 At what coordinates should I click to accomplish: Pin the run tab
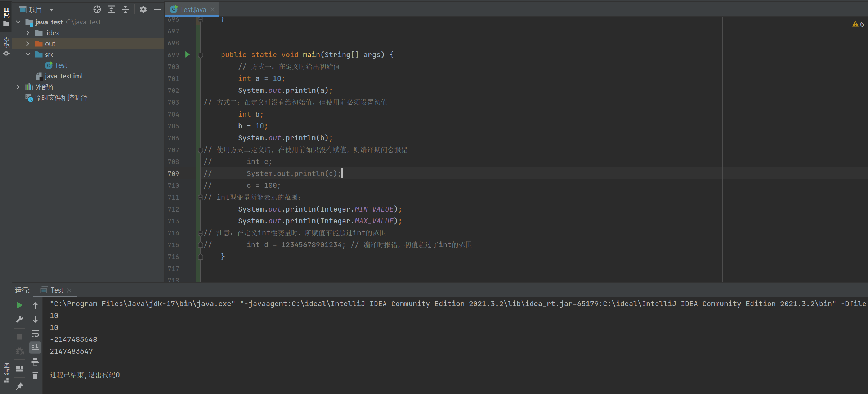coord(20,386)
